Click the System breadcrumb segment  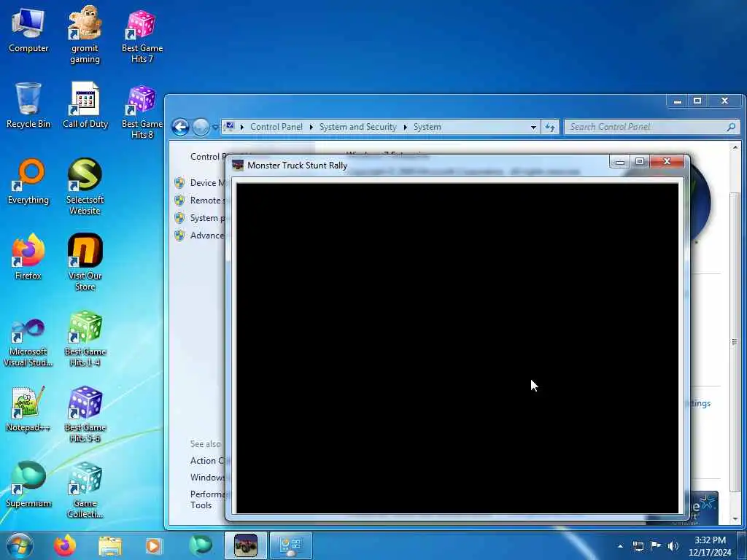pyautogui.click(x=427, y=127)
